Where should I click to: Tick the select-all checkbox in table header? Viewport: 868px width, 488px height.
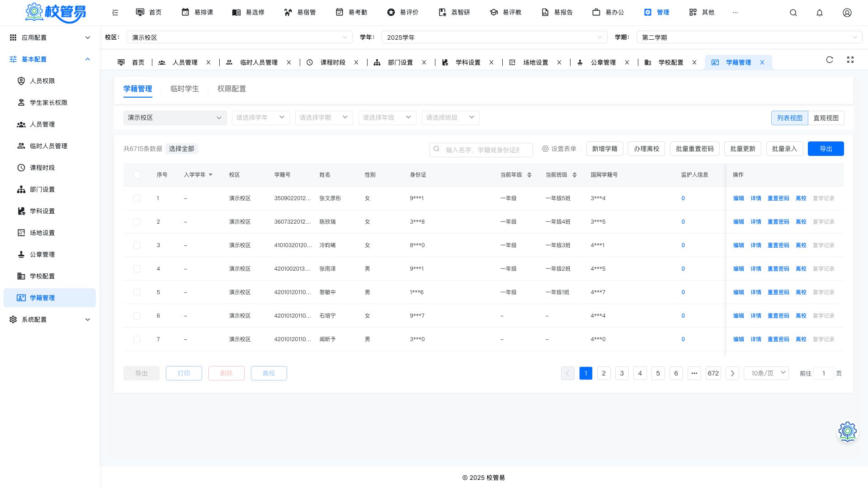click(137, 175)
